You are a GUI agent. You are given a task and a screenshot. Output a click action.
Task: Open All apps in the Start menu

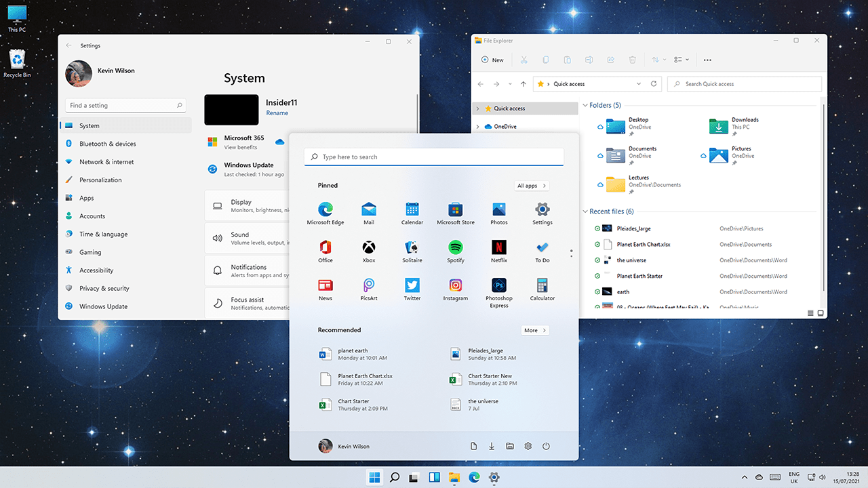(x=531, y=185)
